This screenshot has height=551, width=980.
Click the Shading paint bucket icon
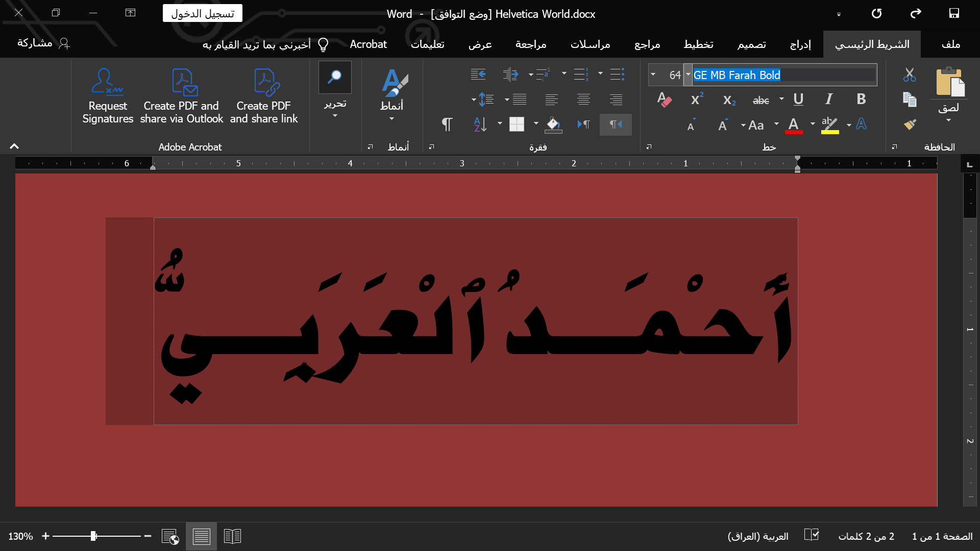pos(553,124)
